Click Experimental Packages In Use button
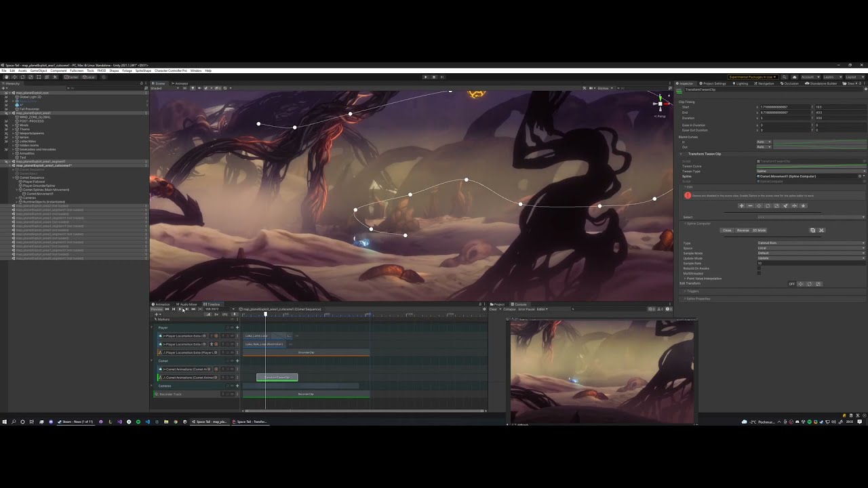Viewport: 868px width, 488px height. point(753,77)
